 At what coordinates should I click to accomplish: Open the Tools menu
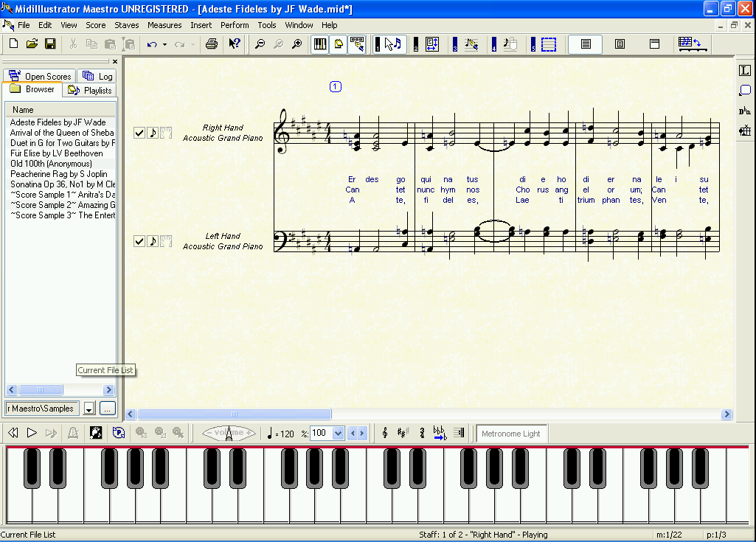click(x=266, y=25)
